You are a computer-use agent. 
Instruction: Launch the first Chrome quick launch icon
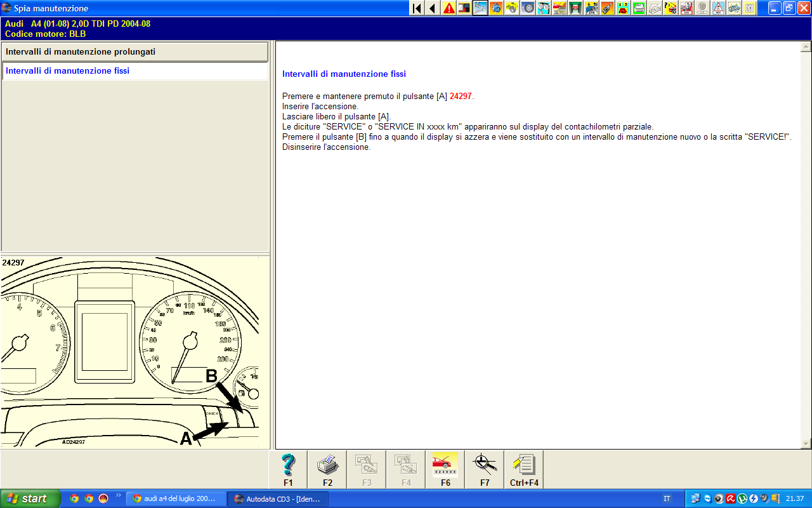point(74,498)
